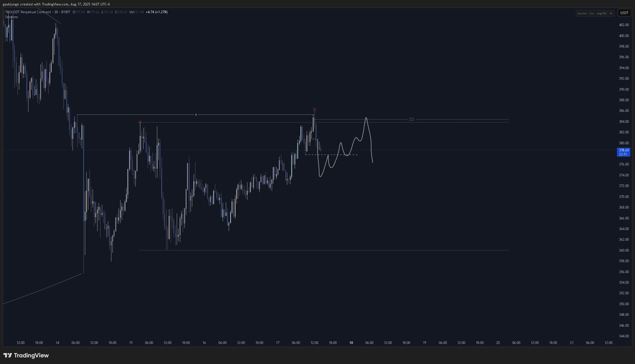635x364 pixels.
Task: Select date label 18 on time axis
Action: (351, 343)
